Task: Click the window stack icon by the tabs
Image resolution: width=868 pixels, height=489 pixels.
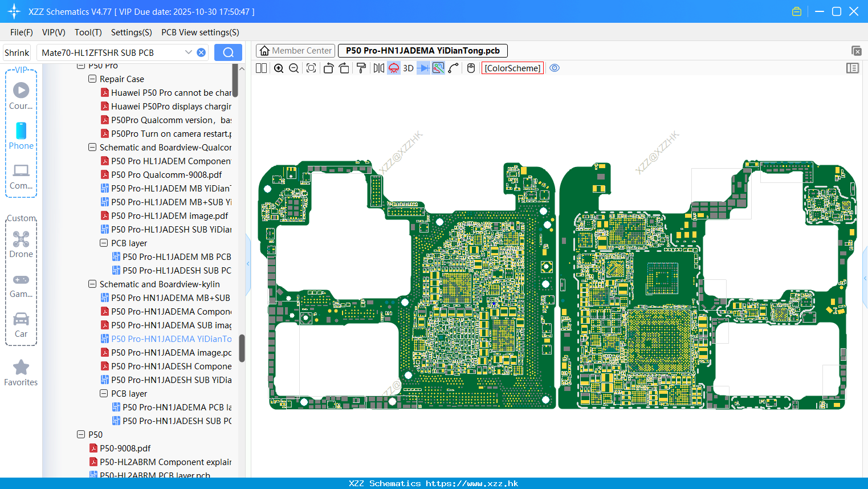Action: [x=856, y=51]
